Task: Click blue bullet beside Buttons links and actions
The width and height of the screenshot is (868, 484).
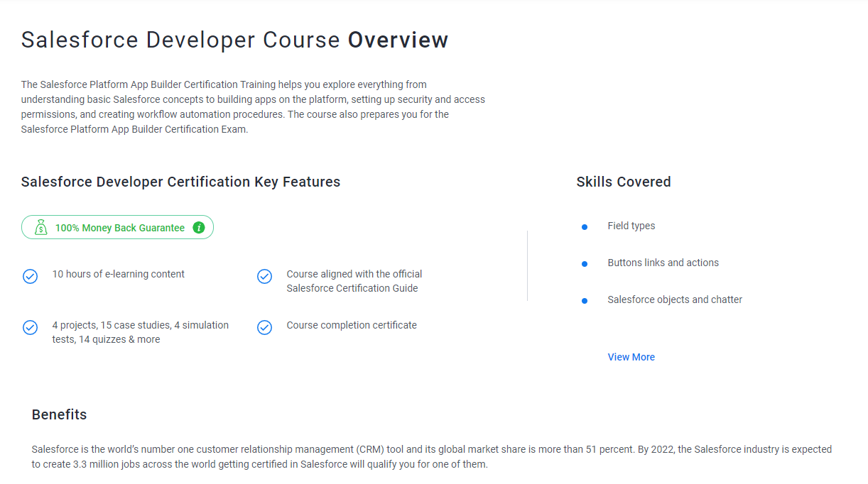Action: pos(585,264)
